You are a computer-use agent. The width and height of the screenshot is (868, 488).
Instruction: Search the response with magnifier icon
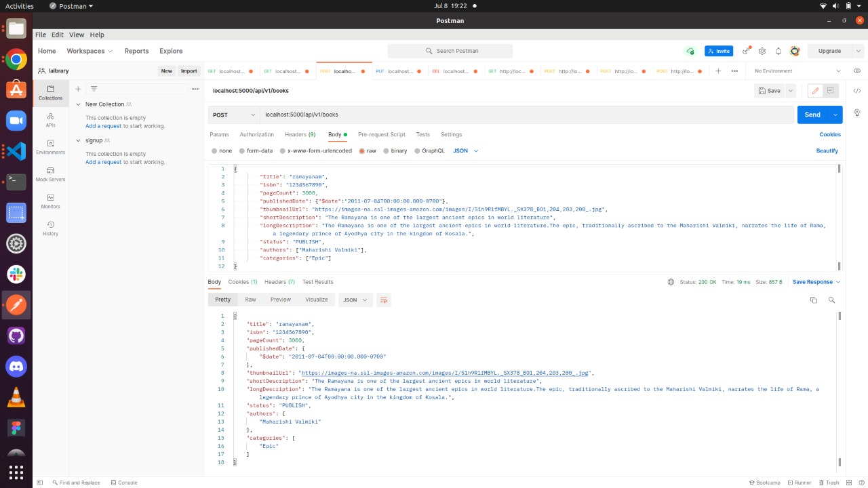[831, 300]
